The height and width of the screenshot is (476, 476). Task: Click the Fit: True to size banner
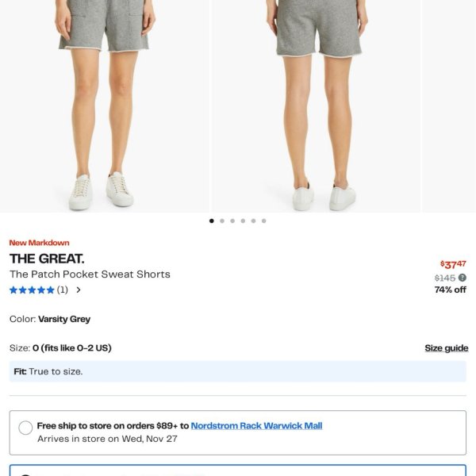[238, 371]
